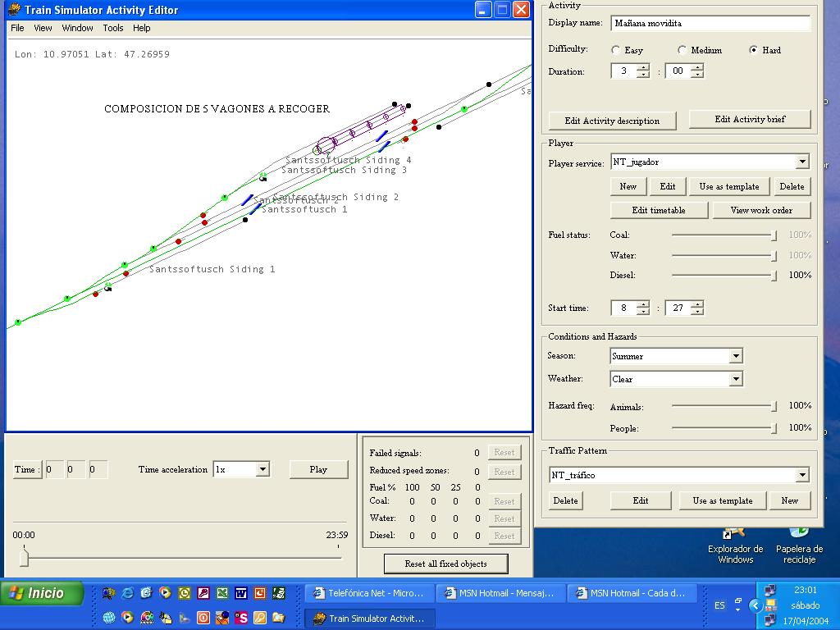This screenshot has height=630, width=840.
Task: Click the timeline slider handle at 00:00
Action: pyautogui.click(x=24, y=558)
